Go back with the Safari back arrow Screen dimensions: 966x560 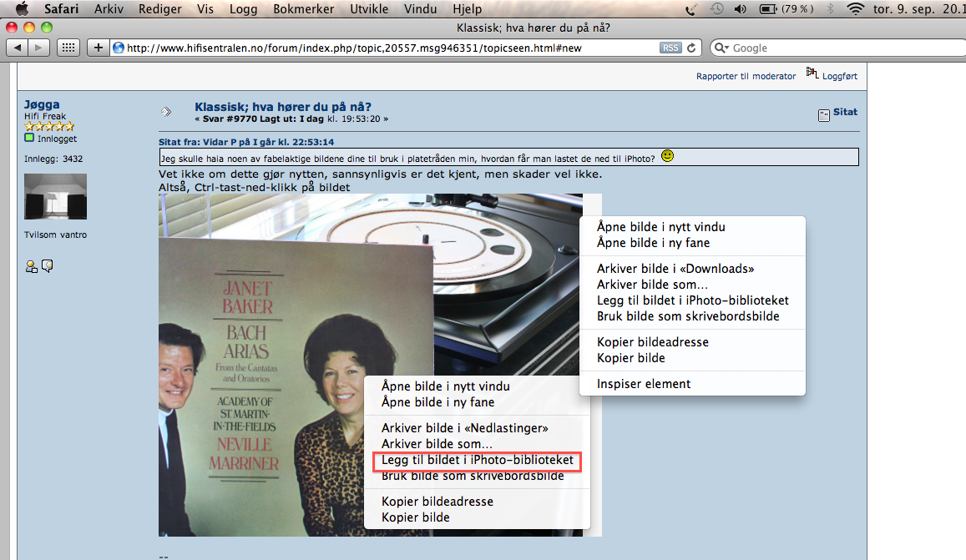[x=17, y=48]
